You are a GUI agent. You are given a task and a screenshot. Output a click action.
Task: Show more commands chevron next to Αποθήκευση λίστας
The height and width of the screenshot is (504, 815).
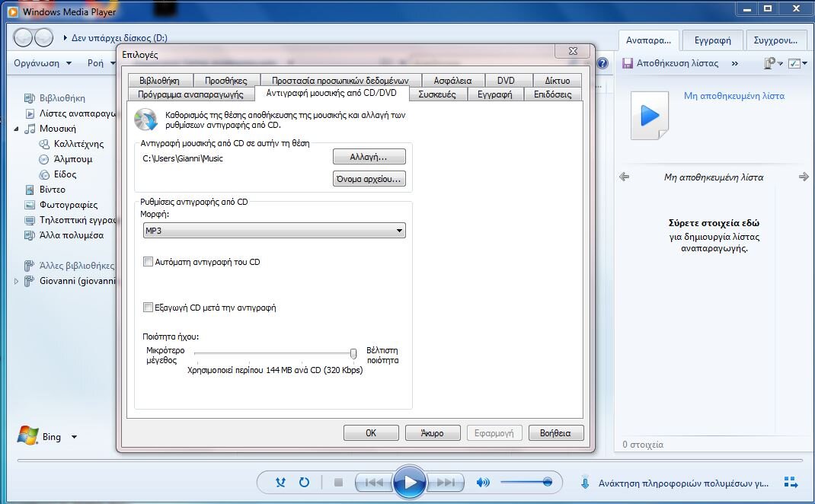734,63
